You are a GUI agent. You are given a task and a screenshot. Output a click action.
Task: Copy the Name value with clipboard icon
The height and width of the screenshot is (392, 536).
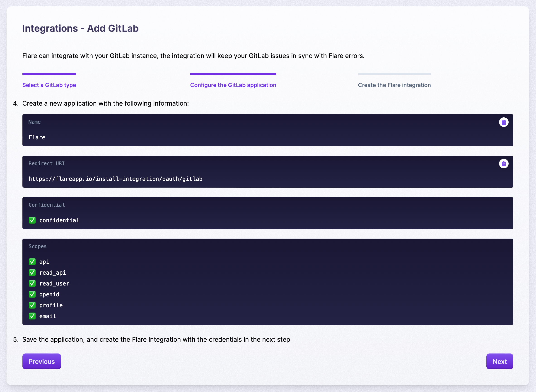tap(504, 122)
